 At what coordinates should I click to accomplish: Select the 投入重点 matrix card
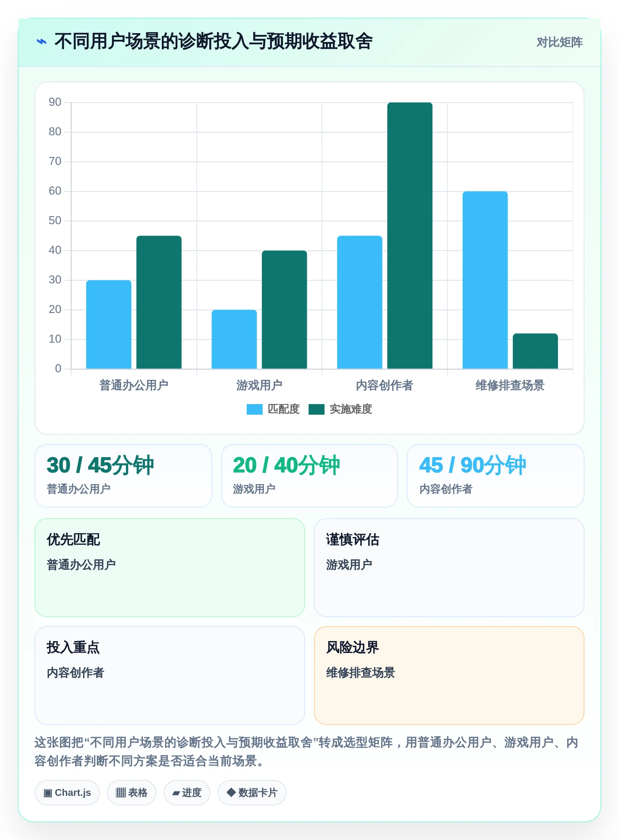[x=170, y=676]
